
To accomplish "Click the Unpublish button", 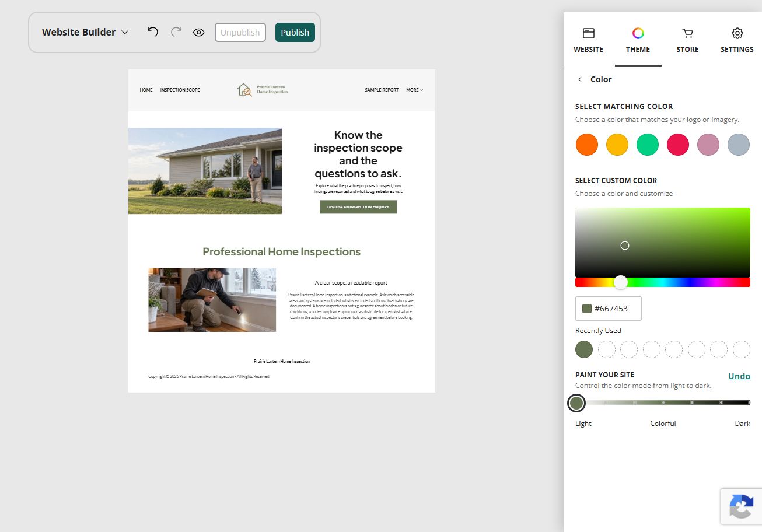I will click(x=240, y=33).
